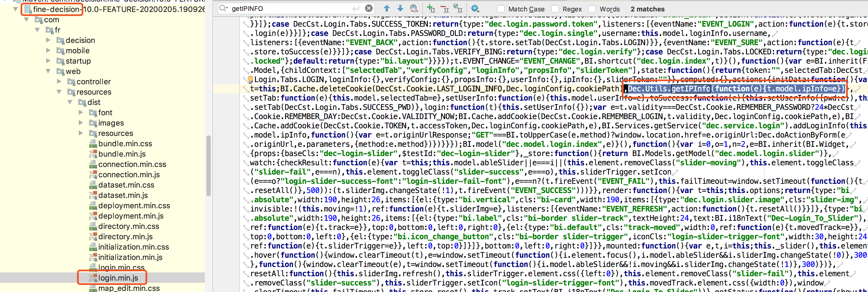This screenshot has height=292, width=868.
Task: Select directory.min.css file
Action: 128,226
